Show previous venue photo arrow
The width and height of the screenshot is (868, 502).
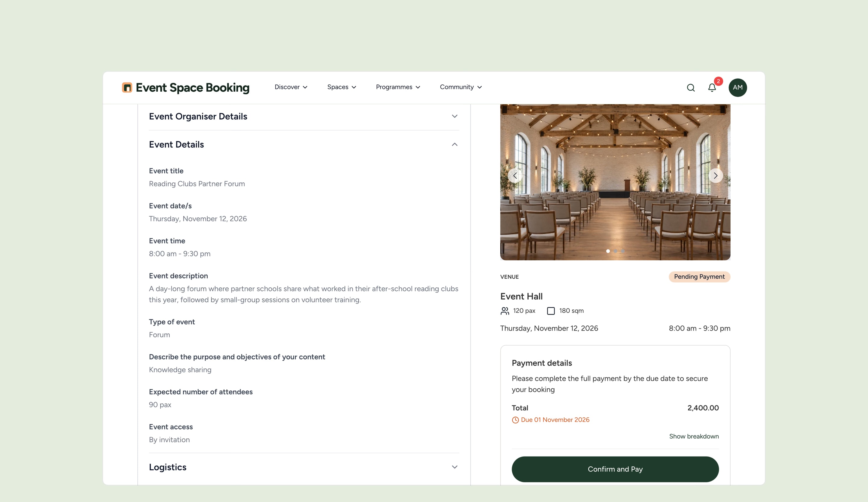click(514, 176)
